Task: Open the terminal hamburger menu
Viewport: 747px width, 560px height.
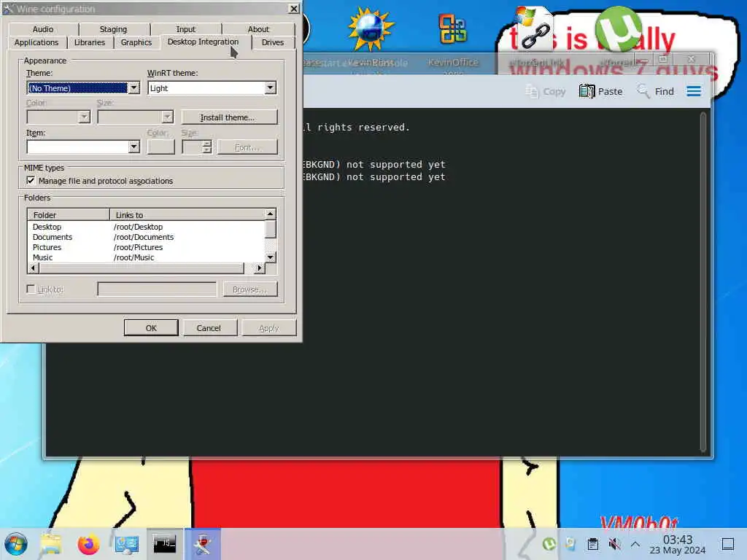Action: [694, 91]
